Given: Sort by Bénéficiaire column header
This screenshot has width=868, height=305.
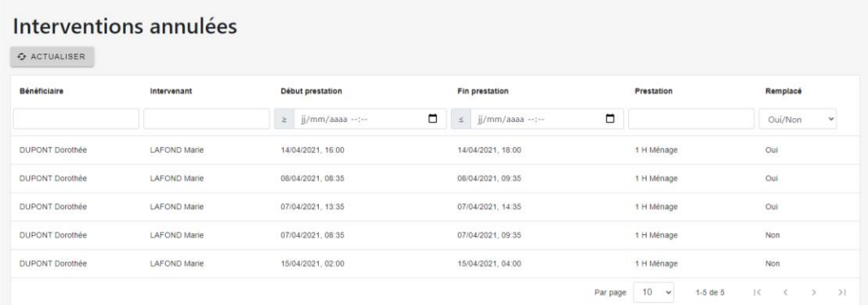Looking at the screenshot, I should click(x=41, y=91).
